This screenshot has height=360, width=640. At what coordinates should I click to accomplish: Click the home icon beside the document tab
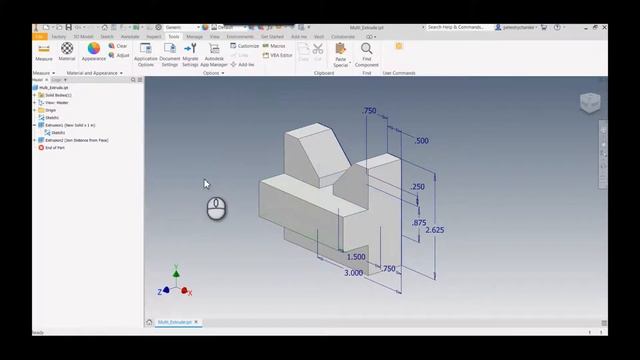(x=149, y=322)
